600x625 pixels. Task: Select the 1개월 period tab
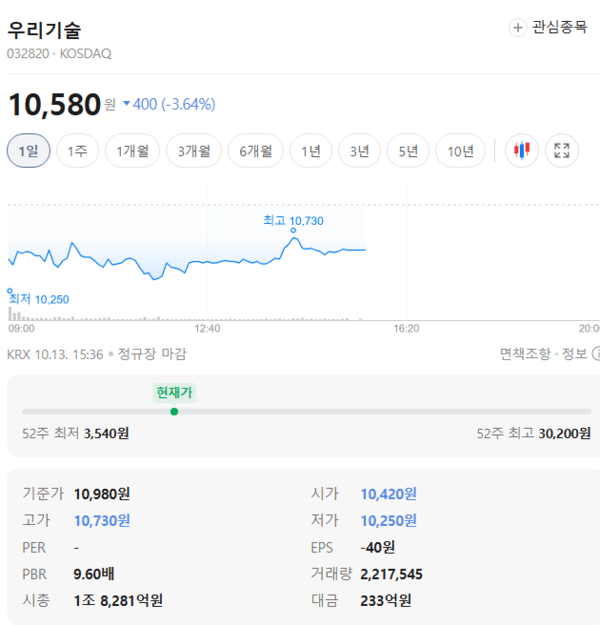coord(132,151)
